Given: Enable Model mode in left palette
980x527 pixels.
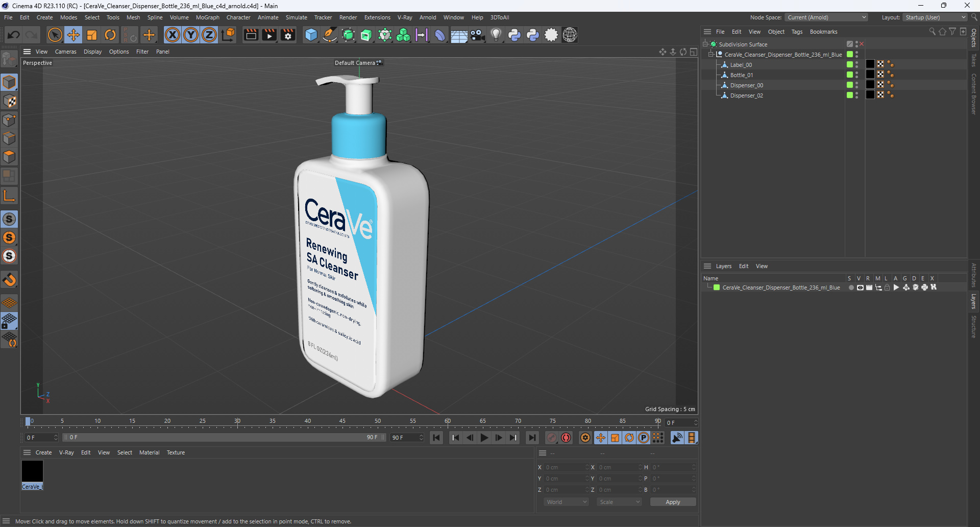Looking at the screenshot, I should (x=9, y=82).
